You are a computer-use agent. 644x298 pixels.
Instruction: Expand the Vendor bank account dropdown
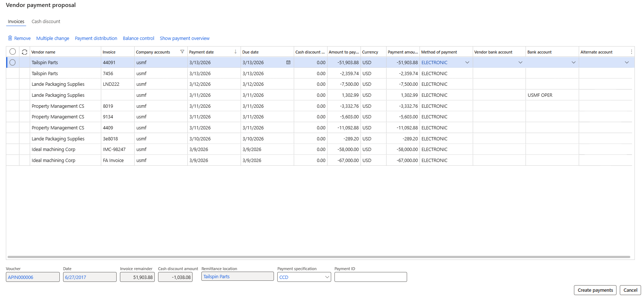coord(520,63)
